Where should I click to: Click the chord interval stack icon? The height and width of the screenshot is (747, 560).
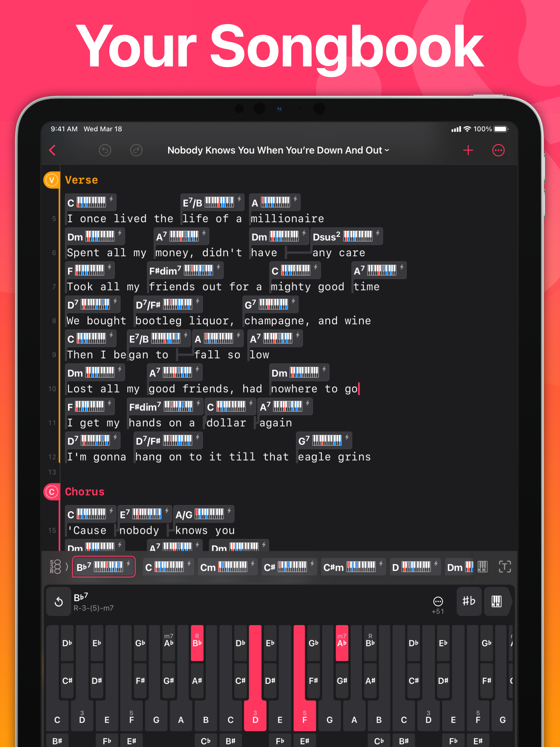(56, 567)
